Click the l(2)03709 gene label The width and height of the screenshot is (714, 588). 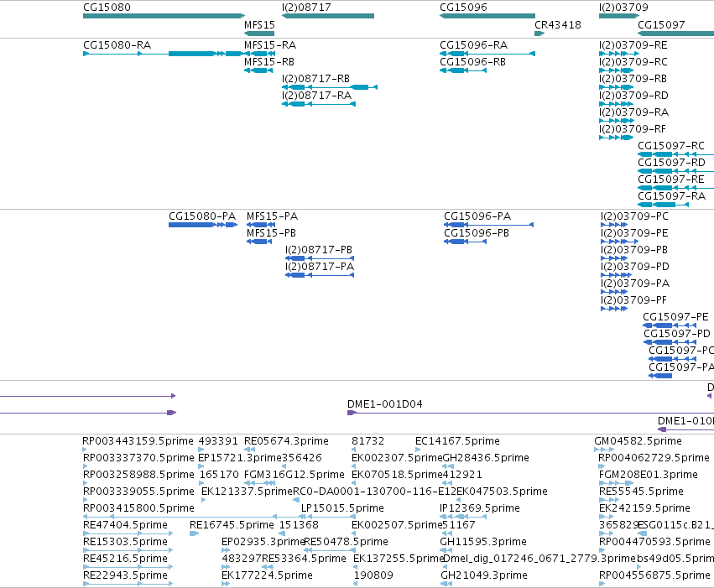coord(623,8)
